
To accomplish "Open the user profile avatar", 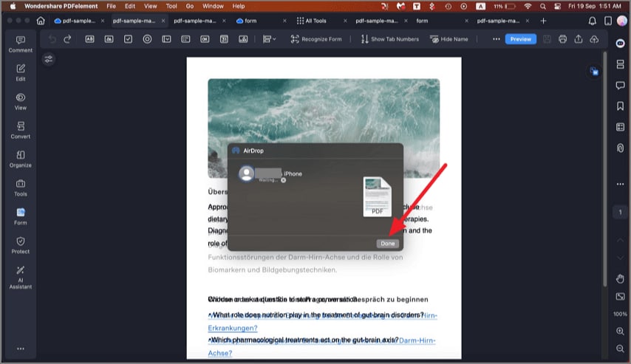I will point(622,21).
